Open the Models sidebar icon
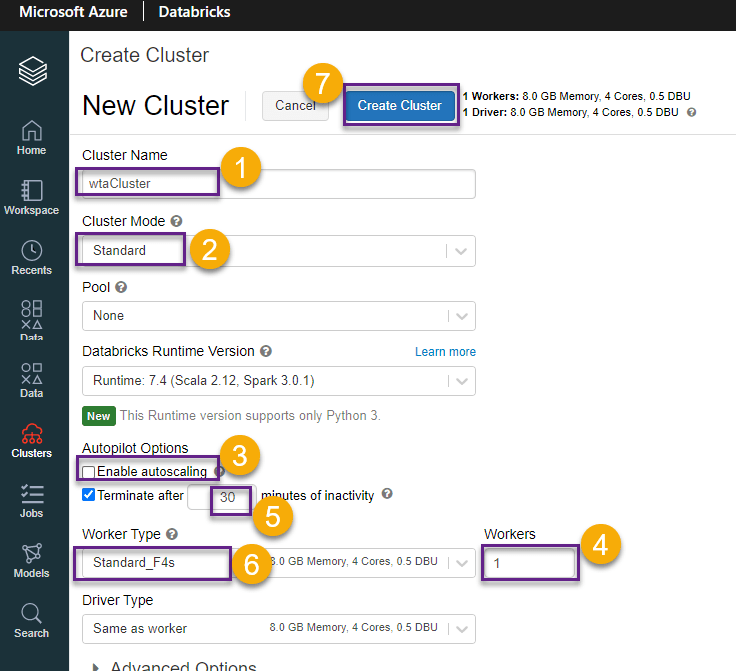 click(32, 559)
